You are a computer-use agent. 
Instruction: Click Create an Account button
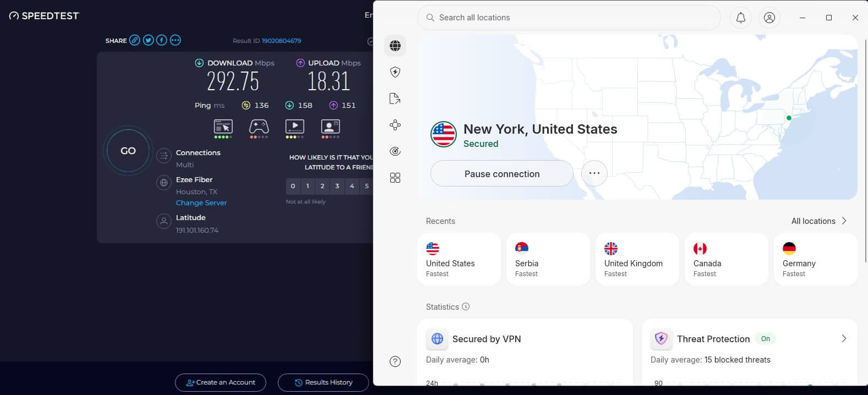[x=220, y=382]
